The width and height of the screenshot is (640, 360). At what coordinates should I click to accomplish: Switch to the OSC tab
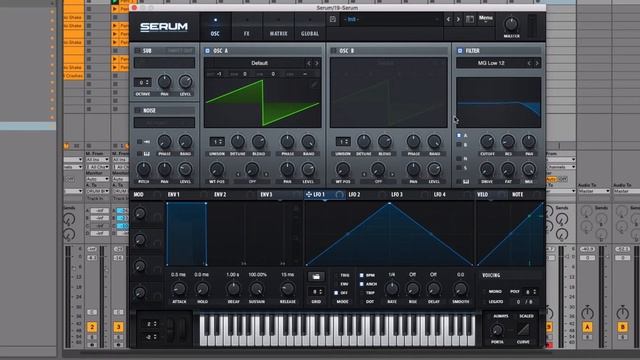[215, 27]
